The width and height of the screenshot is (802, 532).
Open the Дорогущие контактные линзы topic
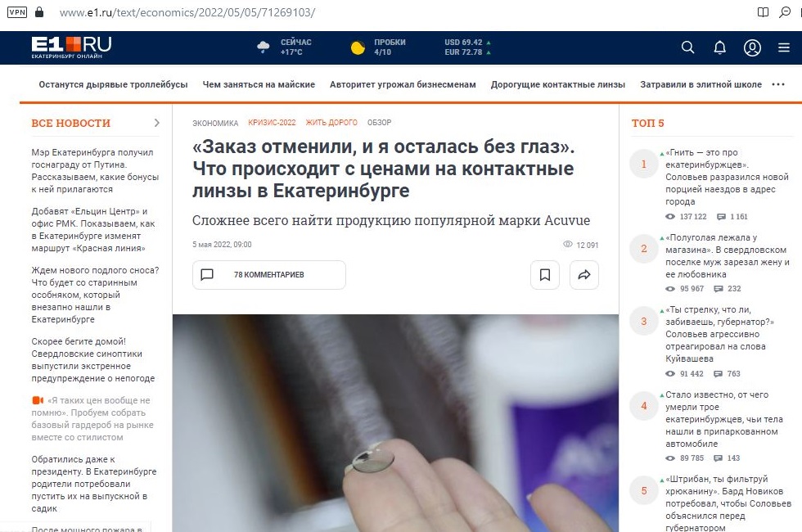point(557,84)
